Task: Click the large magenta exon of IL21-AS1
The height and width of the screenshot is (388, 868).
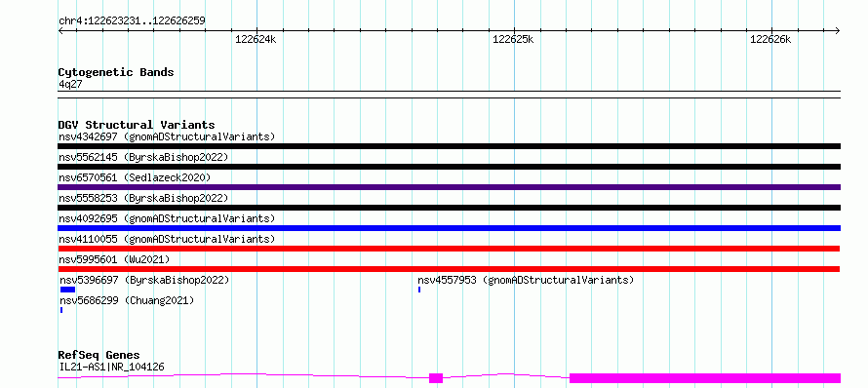Action: coord(705,378)
